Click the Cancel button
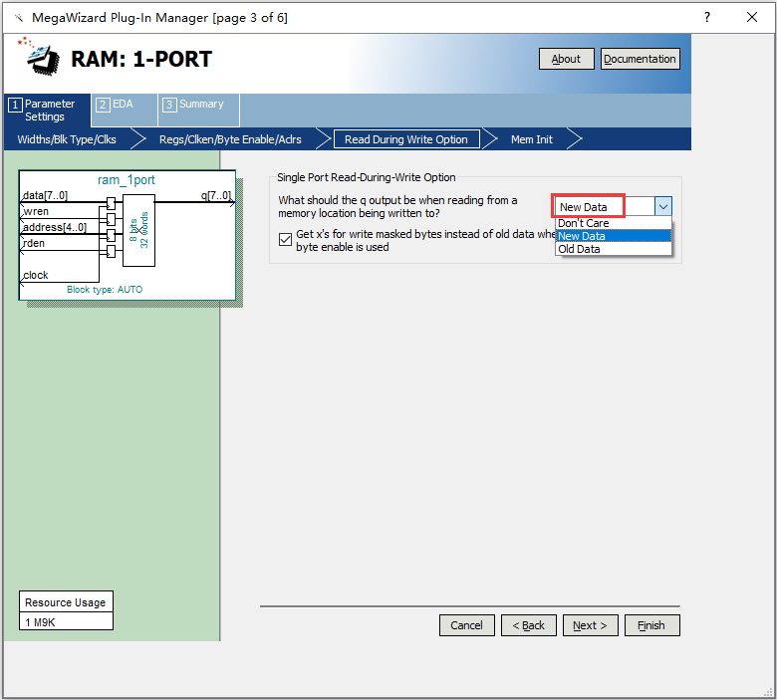 pos(467,625)
